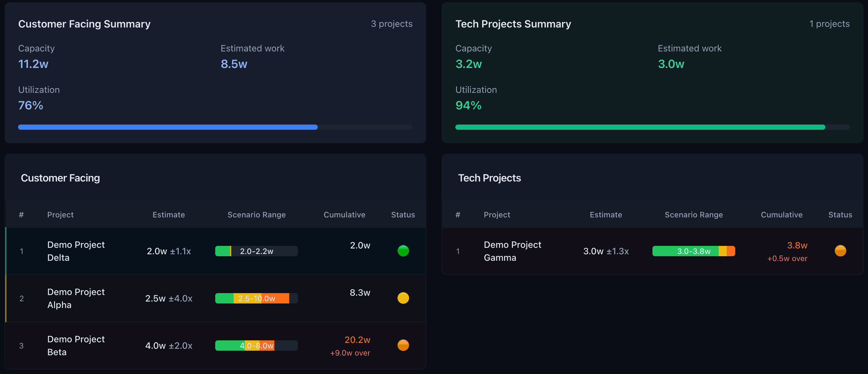
Task: Click the Beta 4.0-8.0w scenario range bar
Action: 256,346
